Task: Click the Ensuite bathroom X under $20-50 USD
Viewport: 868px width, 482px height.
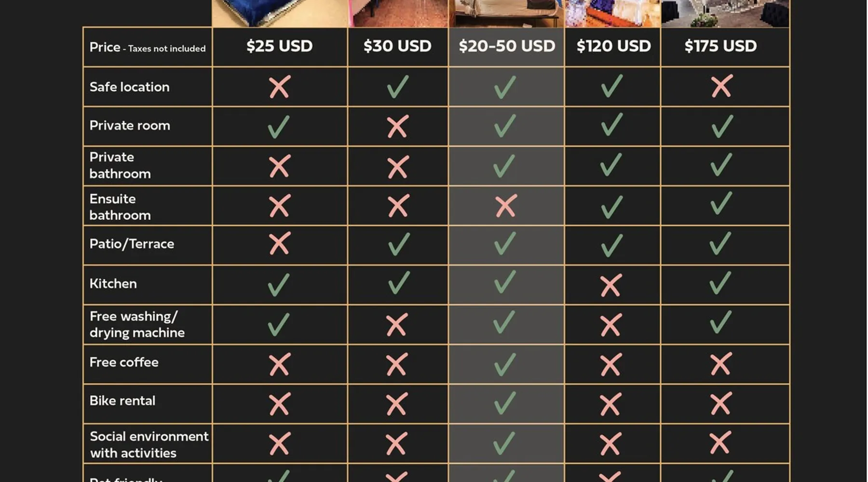Action: [506, 206]
